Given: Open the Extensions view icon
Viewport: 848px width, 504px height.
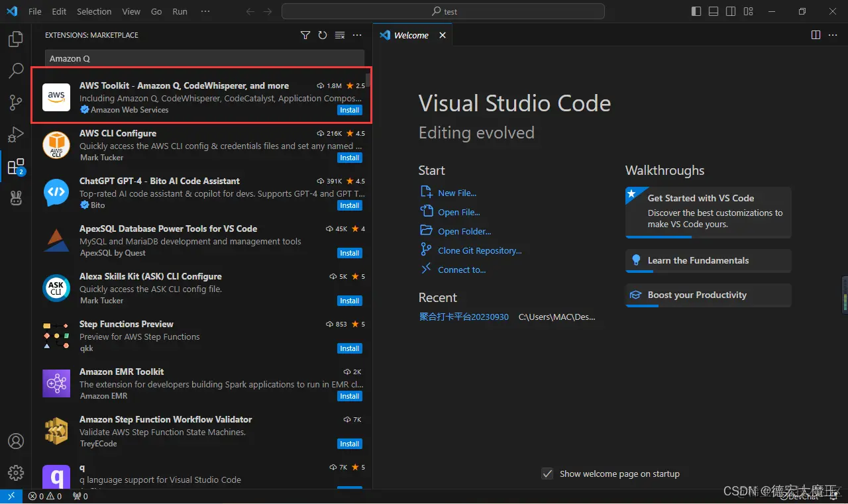Looking at the screenshot, I should pos(16,166).
